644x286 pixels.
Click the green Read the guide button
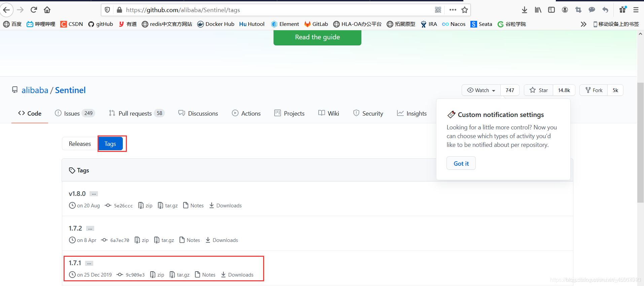317,37
